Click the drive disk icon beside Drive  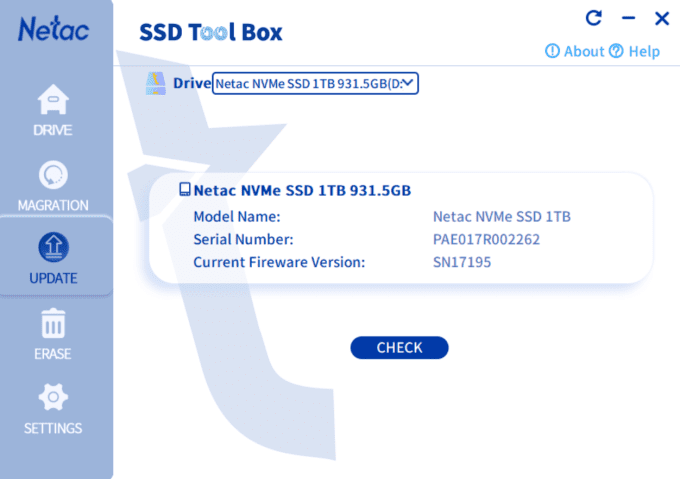click(x=156, y=83)
